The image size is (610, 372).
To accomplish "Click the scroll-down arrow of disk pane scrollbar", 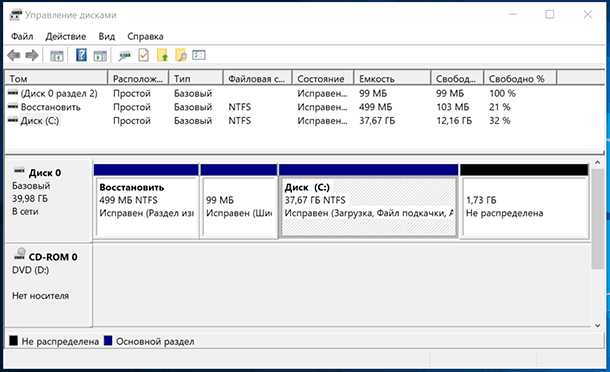I will pyautogui.click(x=598, y=325).
